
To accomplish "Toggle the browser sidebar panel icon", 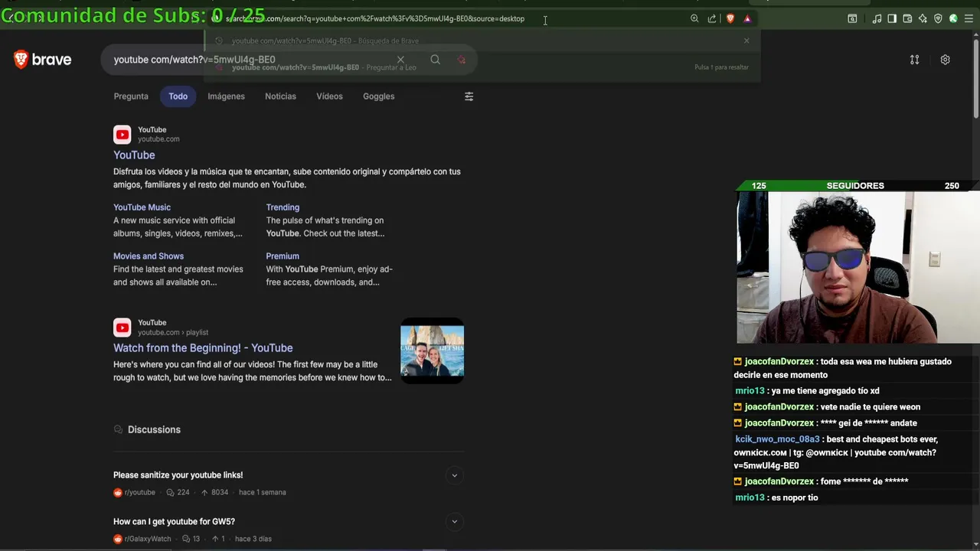I will (892, 18).
